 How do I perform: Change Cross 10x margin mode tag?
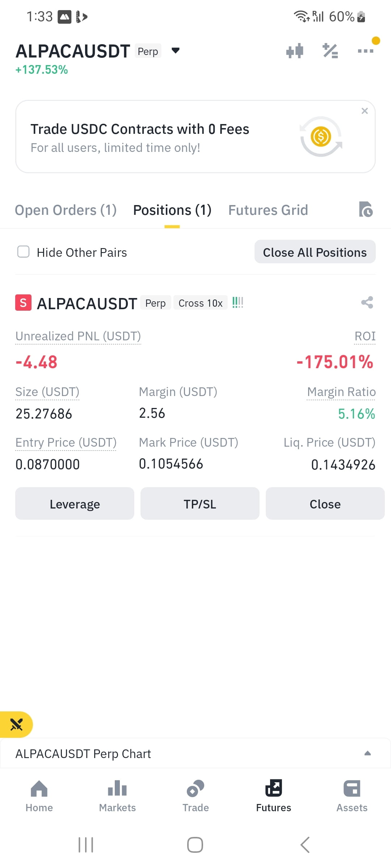[x=201, y=303]
